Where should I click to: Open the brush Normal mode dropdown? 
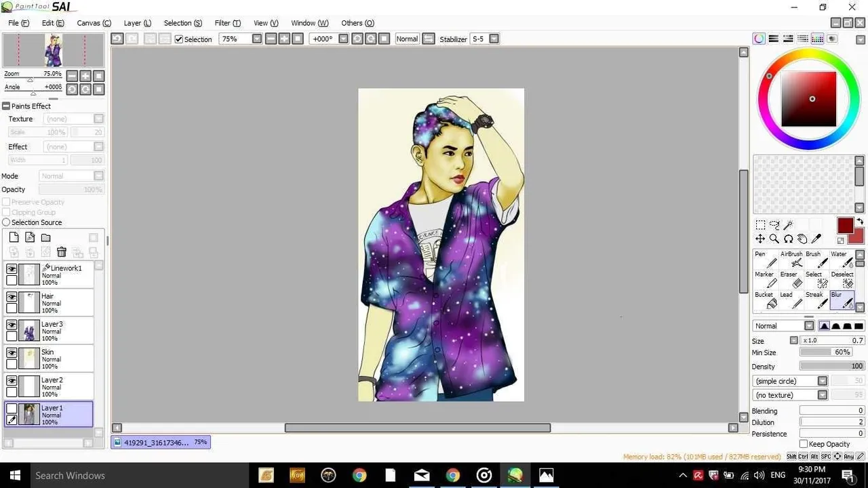[x=809, y=326]
